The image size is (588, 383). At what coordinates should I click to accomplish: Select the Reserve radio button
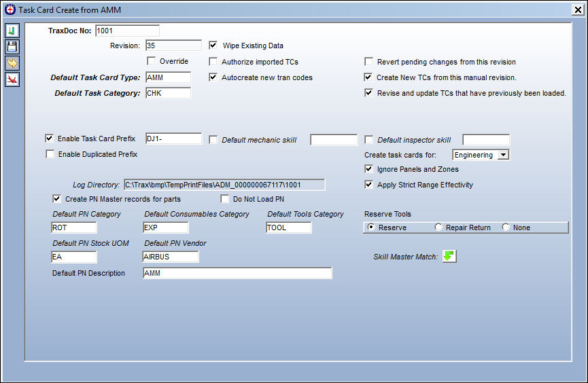point(371,227)
